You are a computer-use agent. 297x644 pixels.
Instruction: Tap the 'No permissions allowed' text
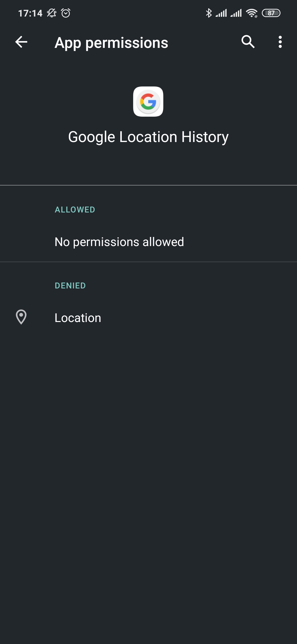click(119, 242)
